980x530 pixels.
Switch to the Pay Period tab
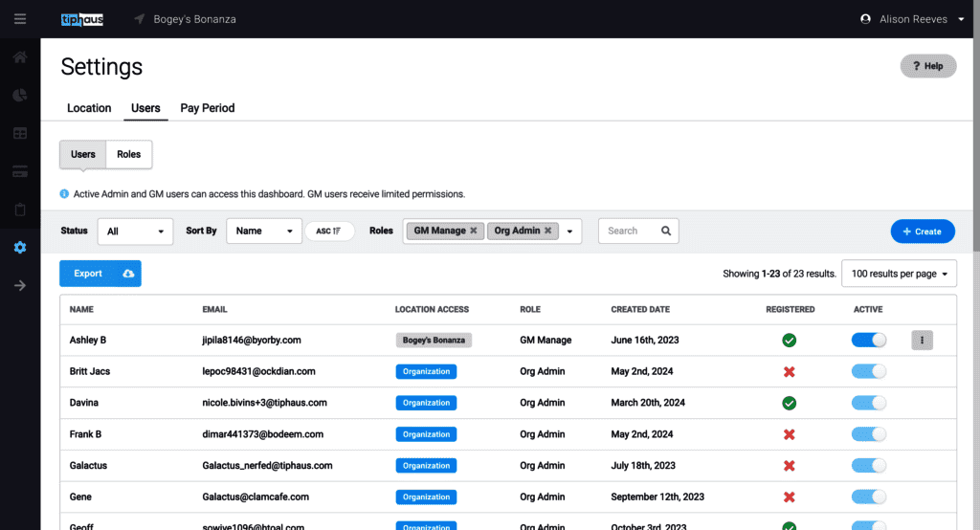[x=208, y=108]
